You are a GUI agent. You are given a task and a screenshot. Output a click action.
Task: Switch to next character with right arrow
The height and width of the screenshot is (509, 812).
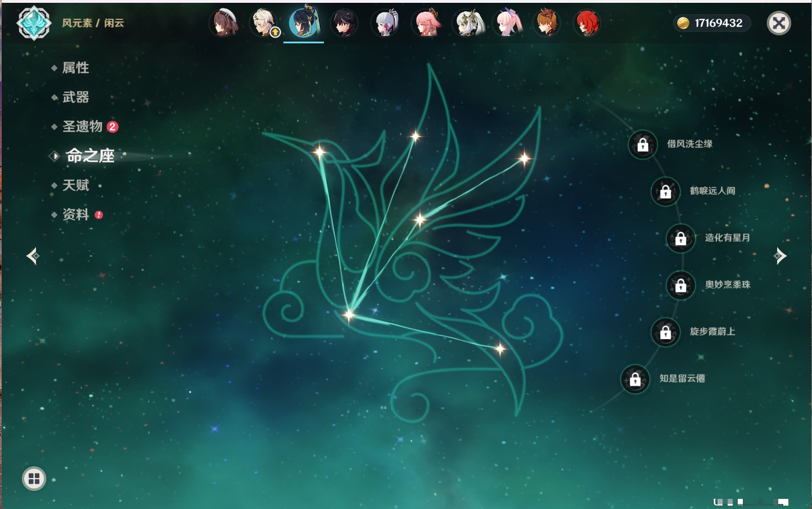[x=780, y=256]
